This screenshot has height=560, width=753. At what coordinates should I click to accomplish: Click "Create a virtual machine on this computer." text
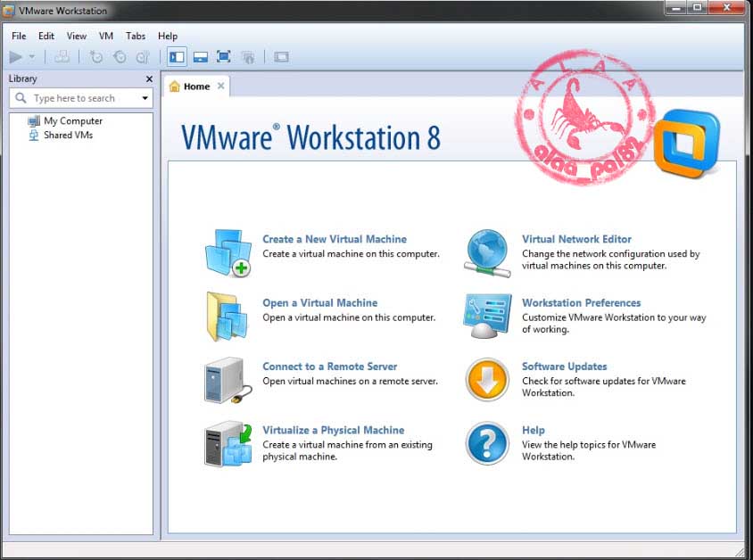tap(351, 254)
